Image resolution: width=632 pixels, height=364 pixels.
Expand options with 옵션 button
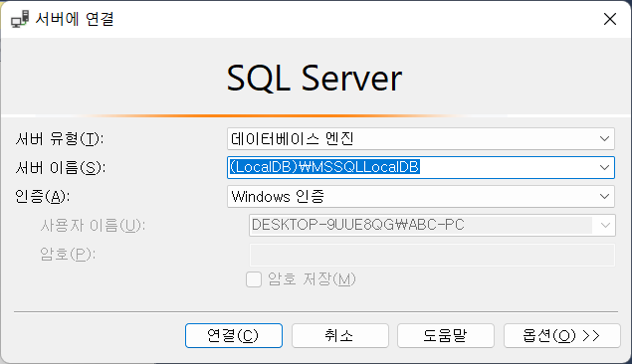(561, 335)
